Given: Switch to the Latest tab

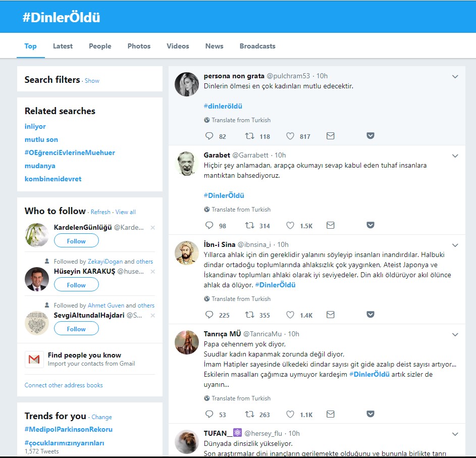Looking at the screenshot, I should (63, 46).
